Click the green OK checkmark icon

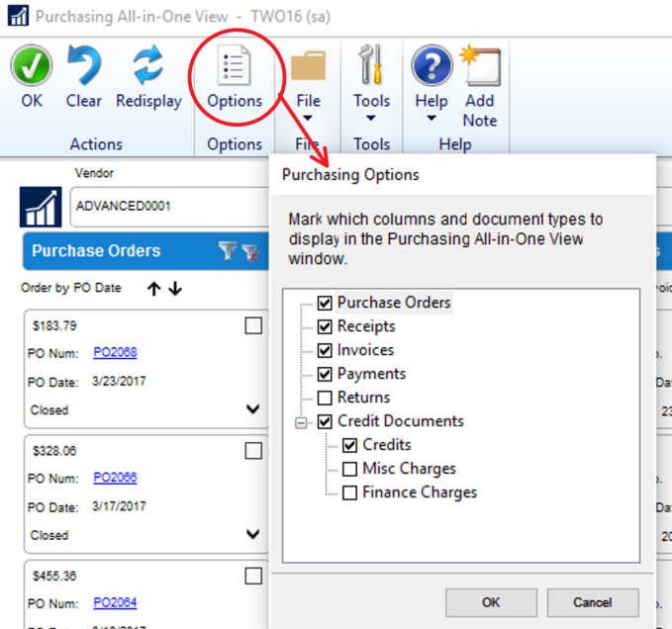pyautogui.click(x=32, y=67)
